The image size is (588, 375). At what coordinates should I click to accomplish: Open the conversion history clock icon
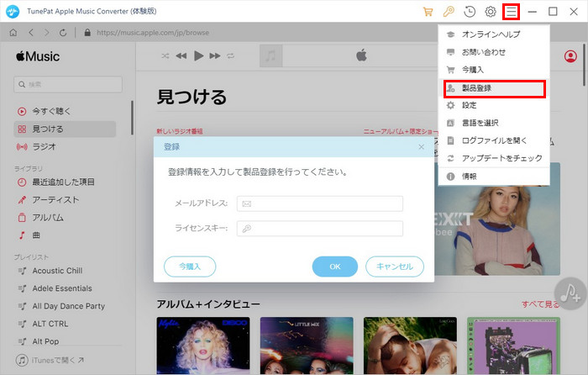(x=470, y=12)
